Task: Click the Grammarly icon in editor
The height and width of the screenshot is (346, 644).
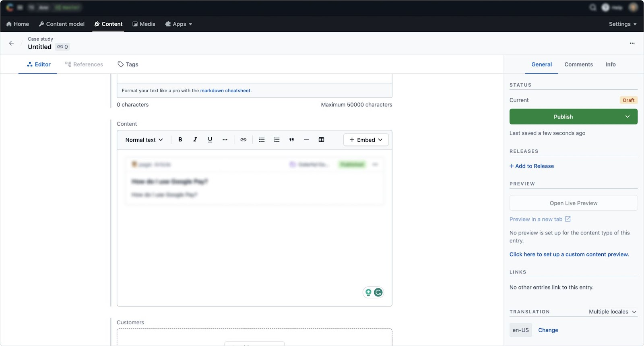Action: [x=378, y=292]
